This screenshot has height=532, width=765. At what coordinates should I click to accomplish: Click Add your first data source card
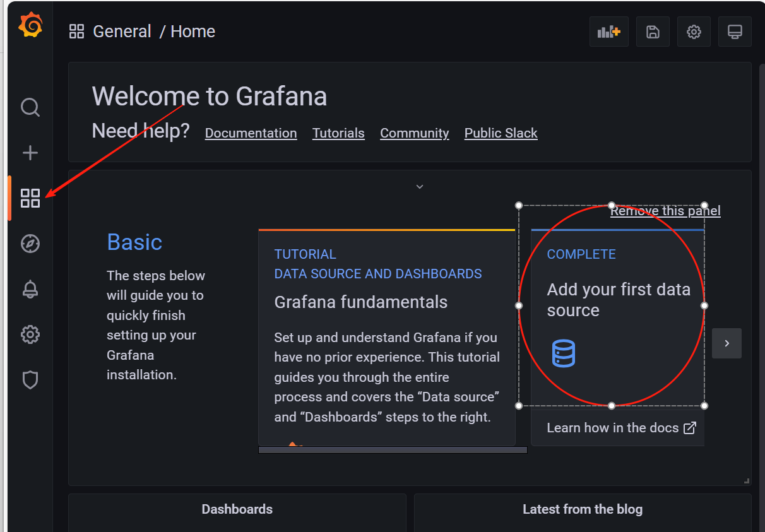pyautogui.click(x=618, y=338)
